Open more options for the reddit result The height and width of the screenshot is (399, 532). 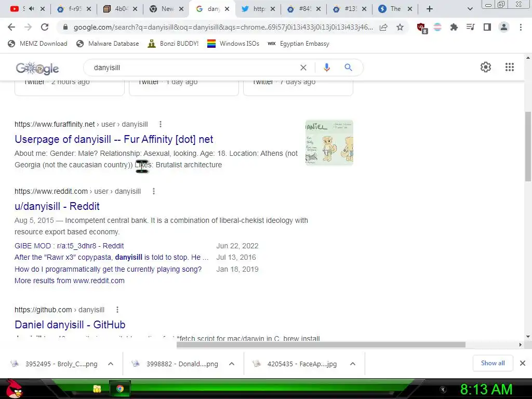154,191
